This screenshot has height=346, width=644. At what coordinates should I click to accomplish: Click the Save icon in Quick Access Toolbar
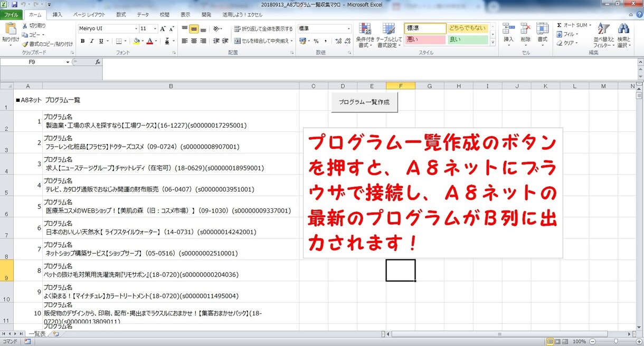14,4
